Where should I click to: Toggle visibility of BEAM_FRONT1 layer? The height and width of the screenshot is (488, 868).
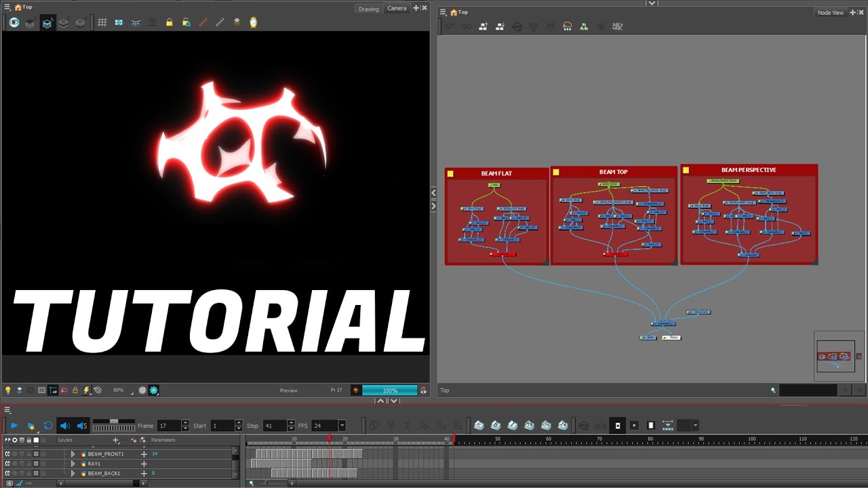[x=7, y=454]
